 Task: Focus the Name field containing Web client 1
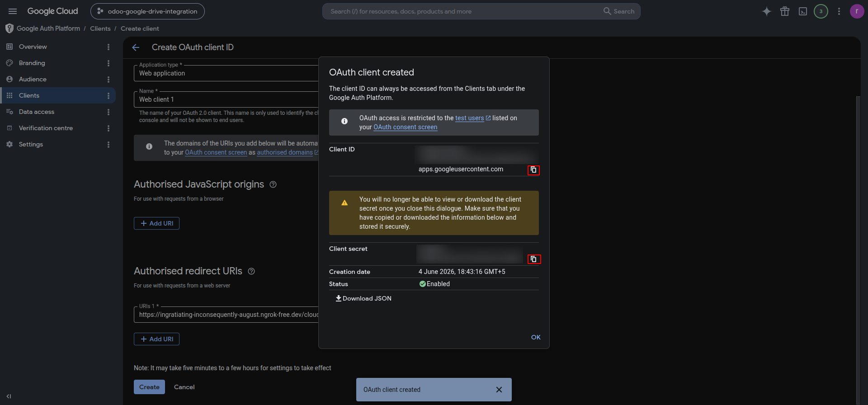click(226, 99)
